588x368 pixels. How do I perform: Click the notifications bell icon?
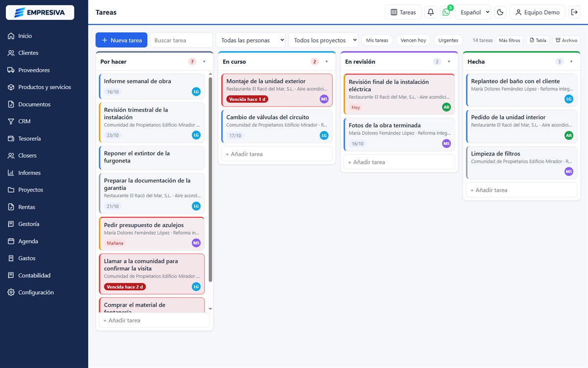(x=431, y=12)
